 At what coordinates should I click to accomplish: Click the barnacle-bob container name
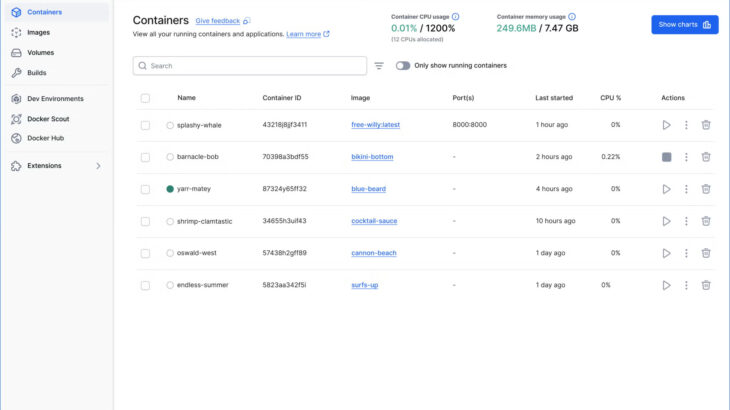tap(197, 157)
